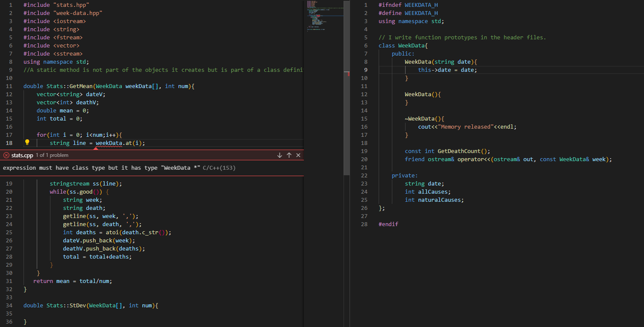Click the "string death;" declaration

tap(84, 208)
